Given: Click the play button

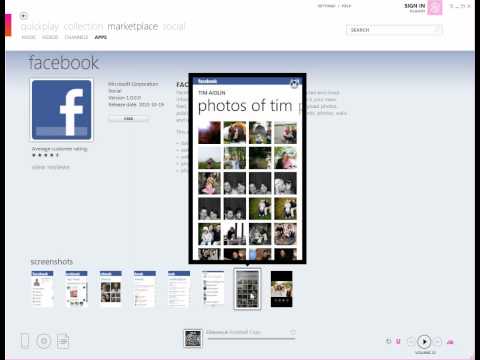Looking at the screenshot, I should [424, 342].
